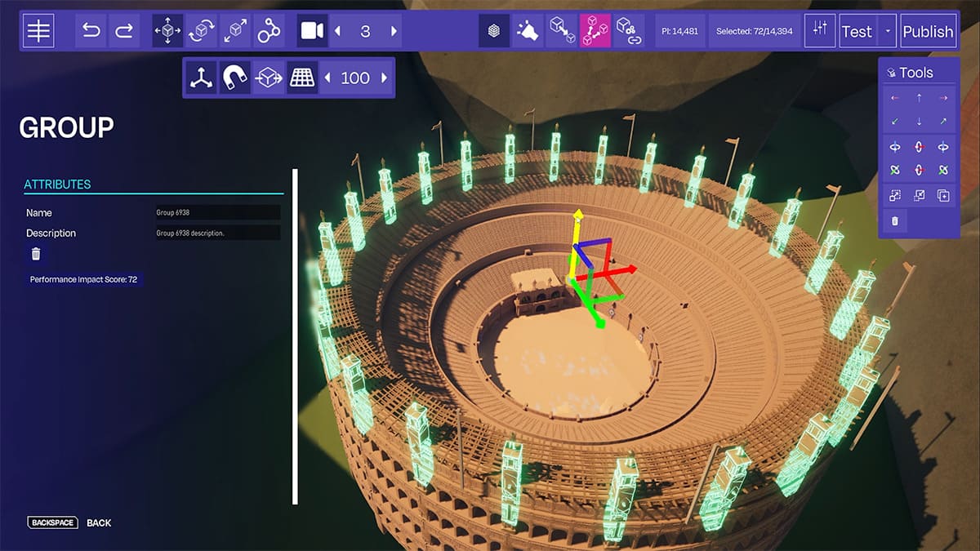Select the move/translate tool
Viewport: 980px width, 551px height.
(167, 31)
